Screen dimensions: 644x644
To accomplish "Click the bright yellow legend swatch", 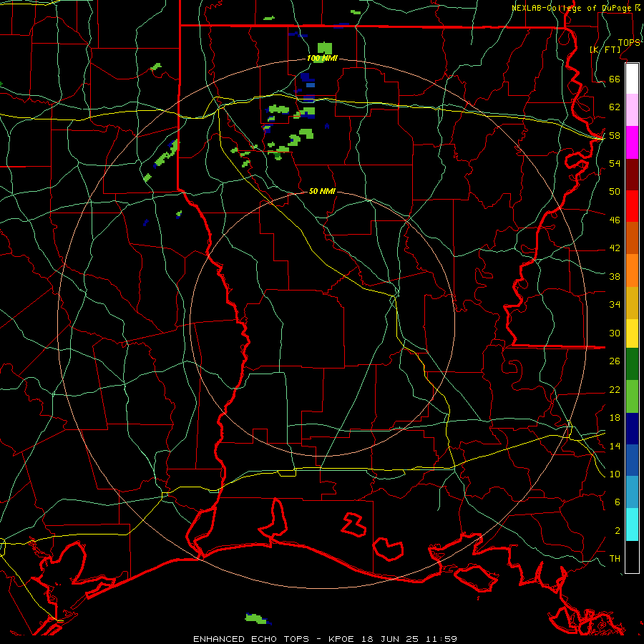I will click(x=632, y=333).
